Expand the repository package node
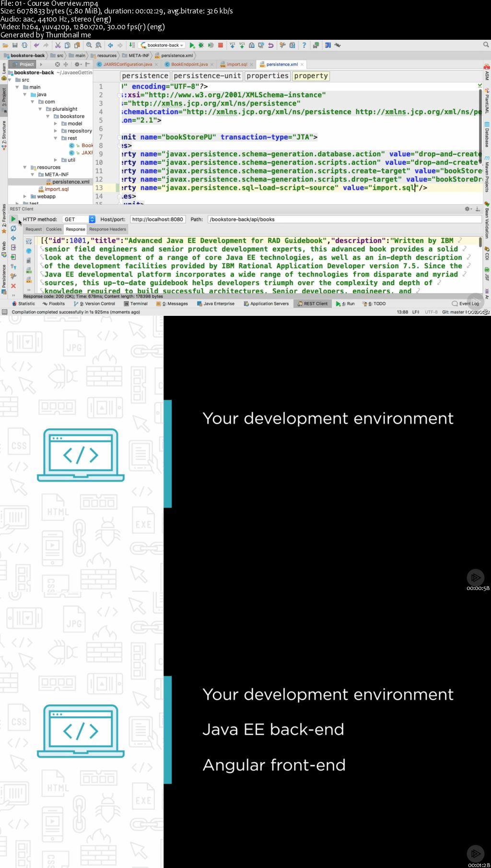The height and width of the screenshot is (868, 491). point(56,131)
